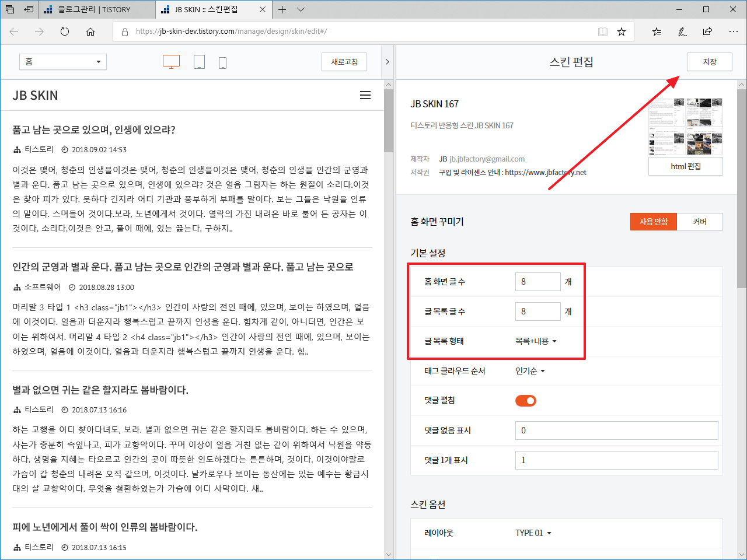Open post 품고 남는 곳으로 있으며

[94, 129]
